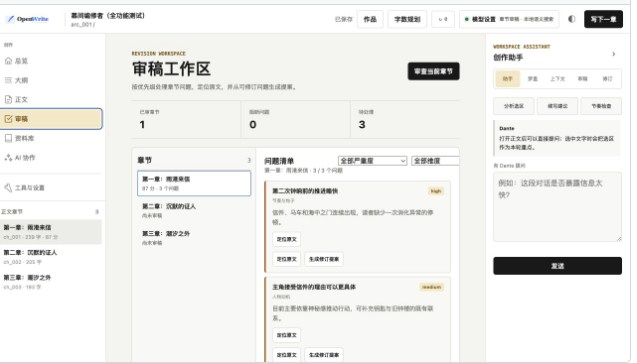
Task: Select 第二章:沉默的证人 in 章节 panel
Action: [x=194, y=210]
